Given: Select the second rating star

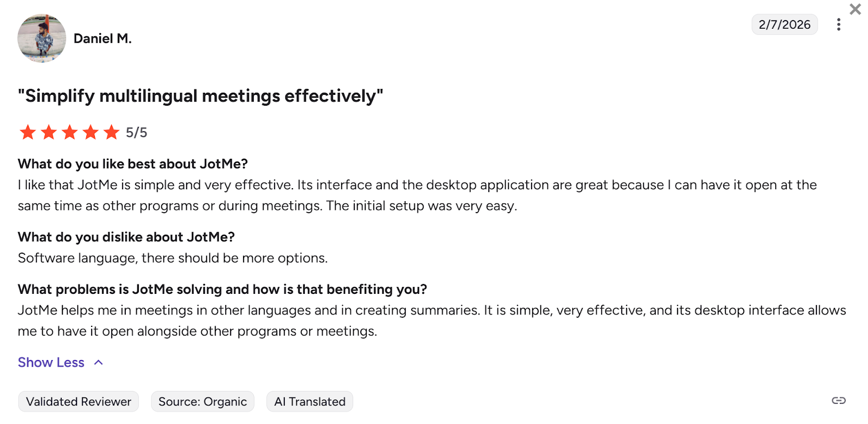Looking at the screenshot, I should tap(48, 132).
